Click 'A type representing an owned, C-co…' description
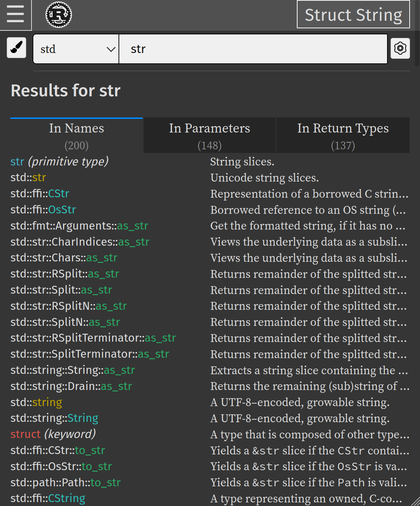This screenshot has width=420, height=506. (x=306, y=498)
